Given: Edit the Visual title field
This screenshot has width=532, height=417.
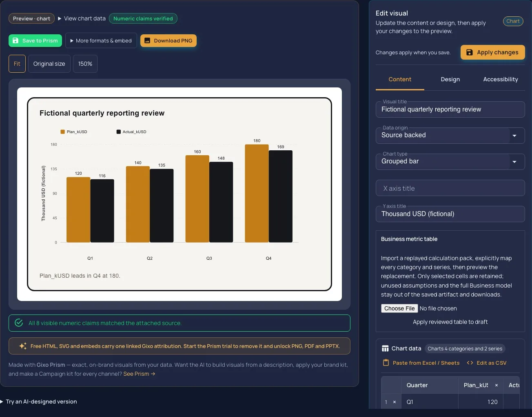Looking at the screenshot, I should 450,109.
